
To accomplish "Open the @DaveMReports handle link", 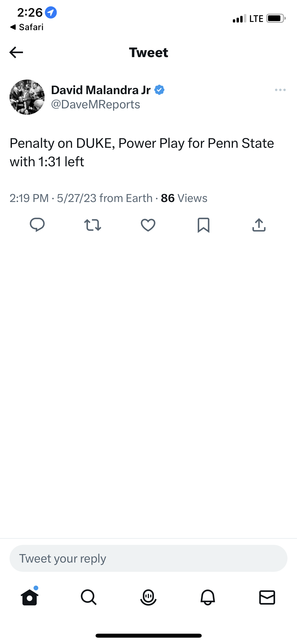I will (95, 105).
